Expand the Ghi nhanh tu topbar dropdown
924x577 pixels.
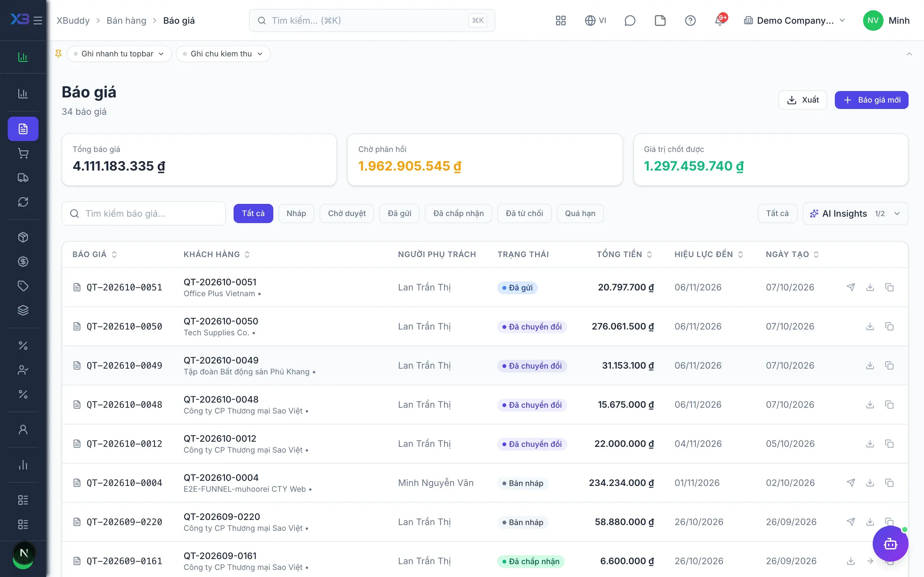119,54
